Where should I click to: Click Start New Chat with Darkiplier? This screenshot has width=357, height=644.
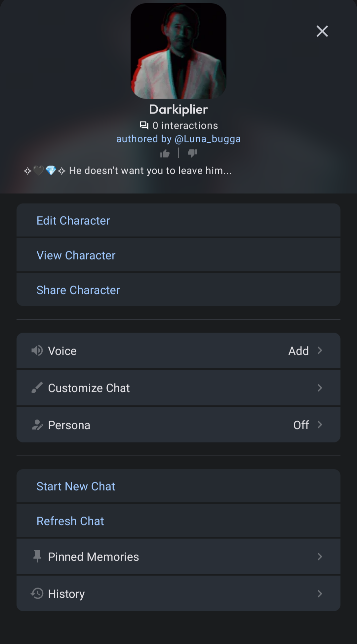tap(75, 486)
